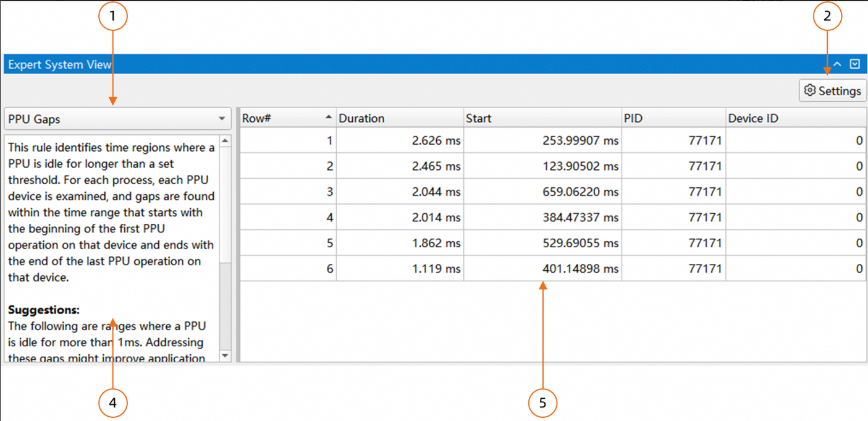The image size is (868, 421).
Task: Click the Expert System View title
Action: 60,64
